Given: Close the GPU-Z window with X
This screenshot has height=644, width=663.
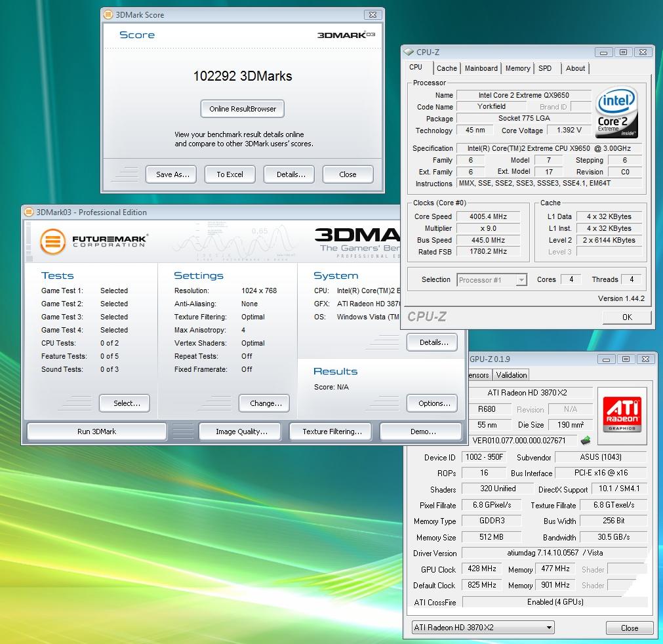Looking at the screenshot, I should (x=646, y=359).
